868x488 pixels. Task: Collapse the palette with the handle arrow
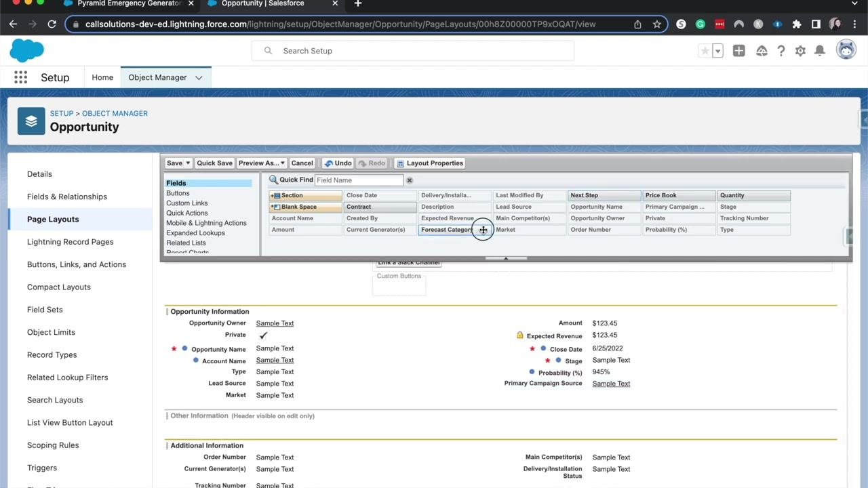[506, 258]
